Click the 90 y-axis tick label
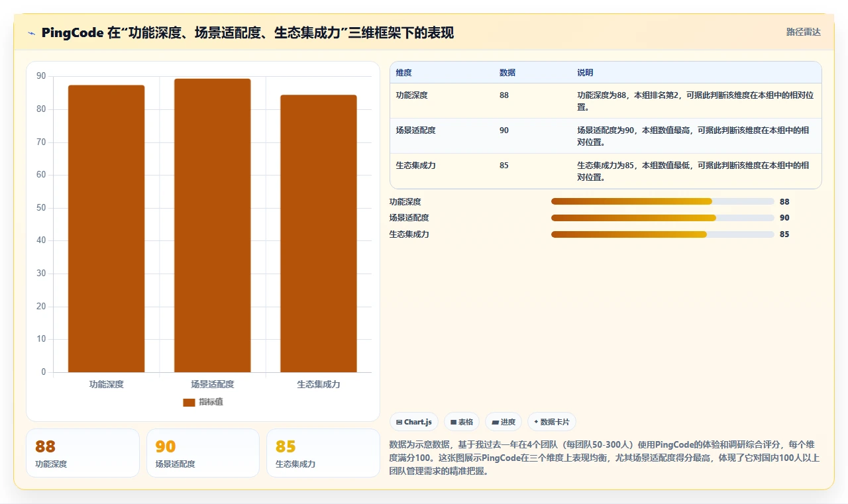Image resolution: width=848 pixels, height=504 pixels. click(41, 76)
